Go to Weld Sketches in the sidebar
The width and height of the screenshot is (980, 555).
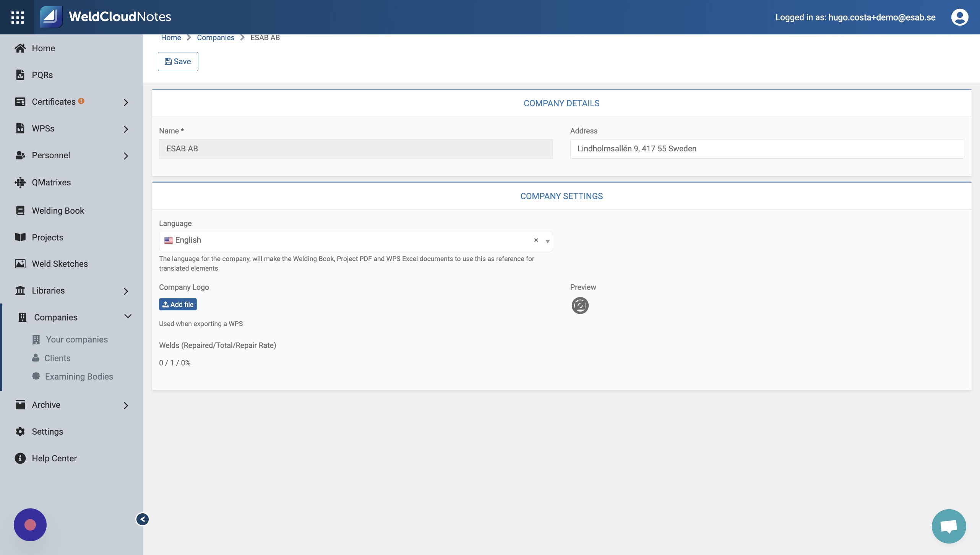tap(60, 264)
